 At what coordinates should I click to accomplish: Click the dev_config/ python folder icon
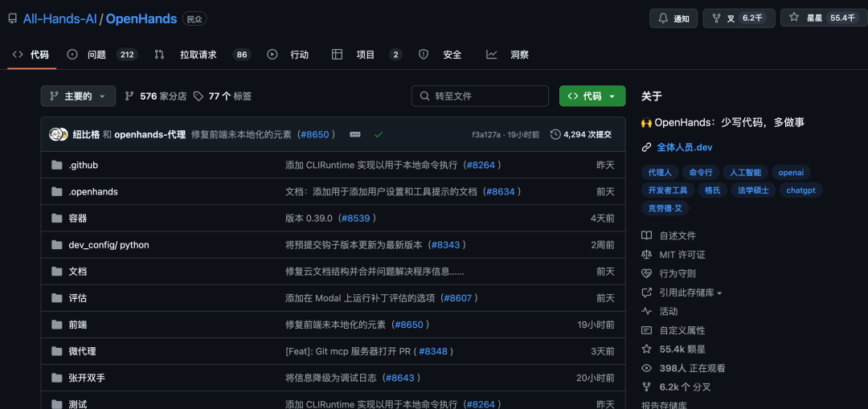tap(56, 244)
